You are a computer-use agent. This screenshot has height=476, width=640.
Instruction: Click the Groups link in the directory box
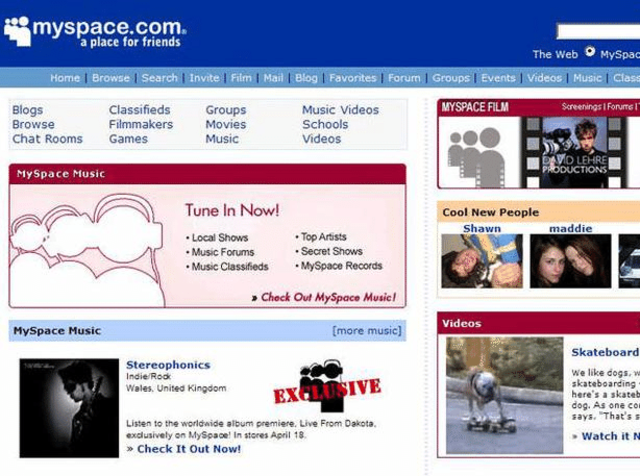pyautogui.click(x=226, y=110)
